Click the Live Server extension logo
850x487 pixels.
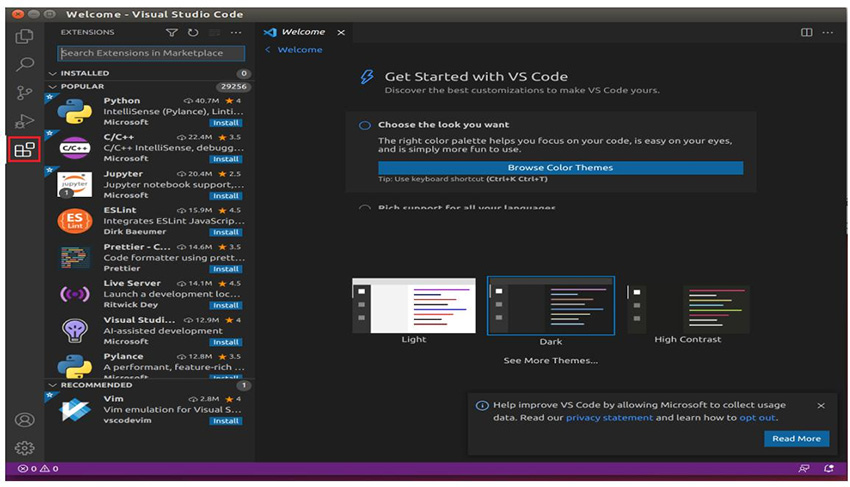(74, 294)
